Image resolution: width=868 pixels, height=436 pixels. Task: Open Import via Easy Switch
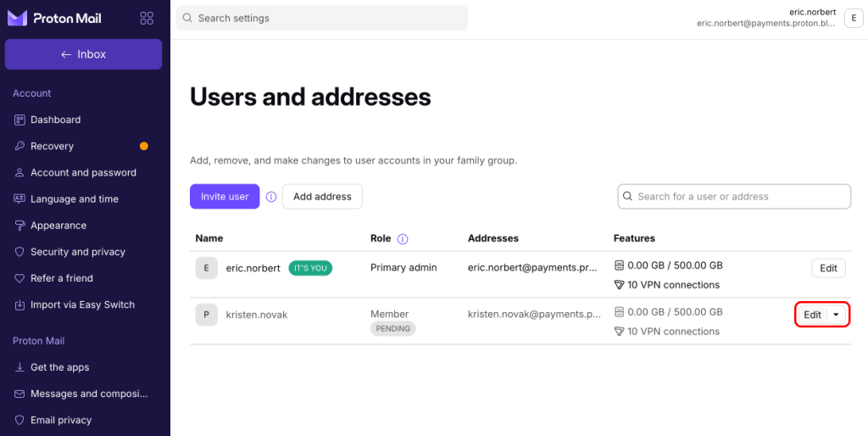coord(82,305)
